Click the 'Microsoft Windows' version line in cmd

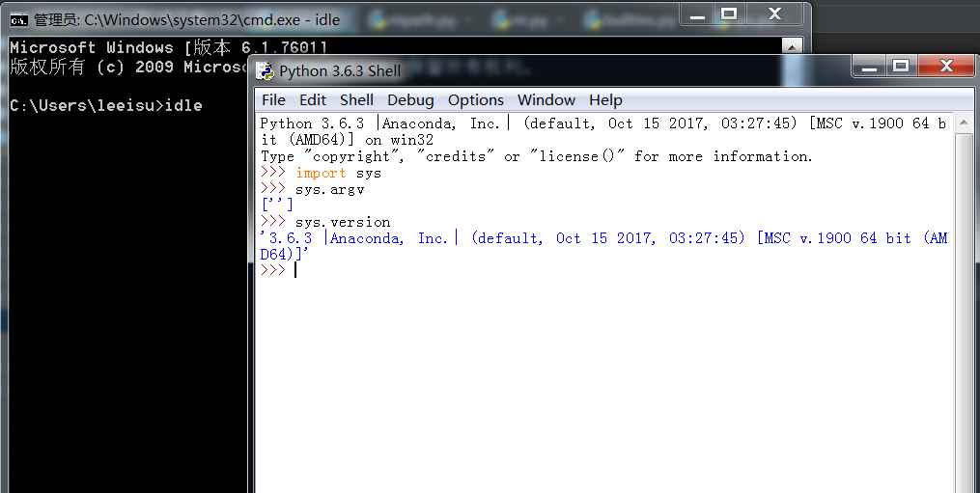pos(168,47)
